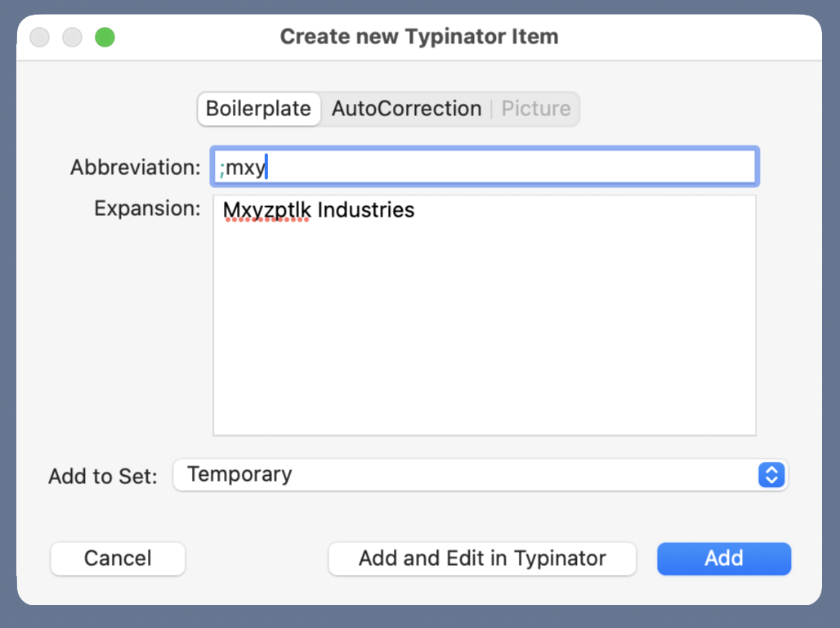Click the dimmed red close traffic light
This screenshot has height=628, width=840.
(x=39, y=37)
